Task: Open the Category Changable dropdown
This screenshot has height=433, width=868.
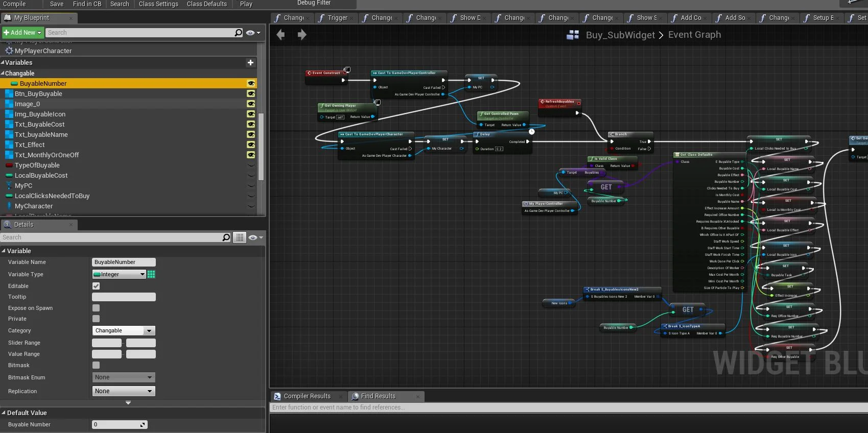Action: [124, 330]
